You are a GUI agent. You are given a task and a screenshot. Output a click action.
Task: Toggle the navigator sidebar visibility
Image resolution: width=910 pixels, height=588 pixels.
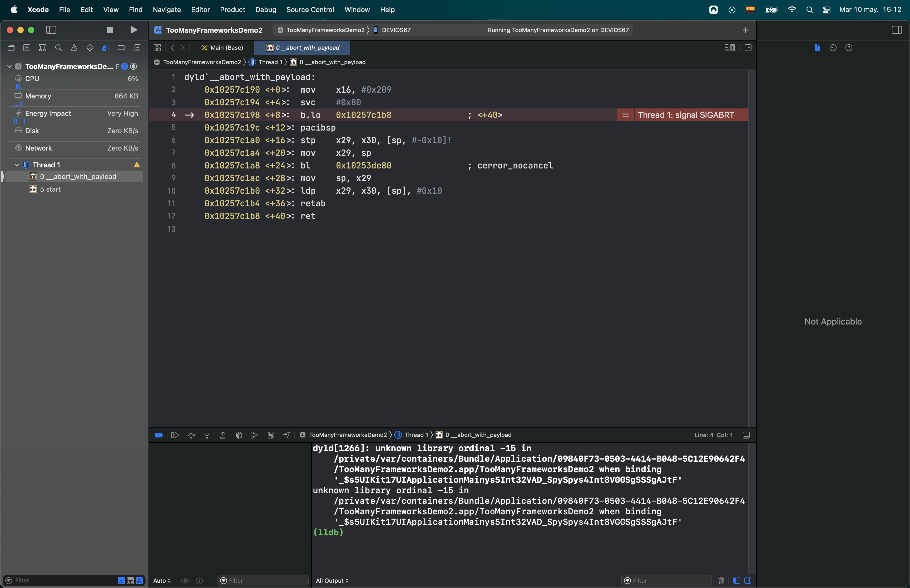pos(51,30)
